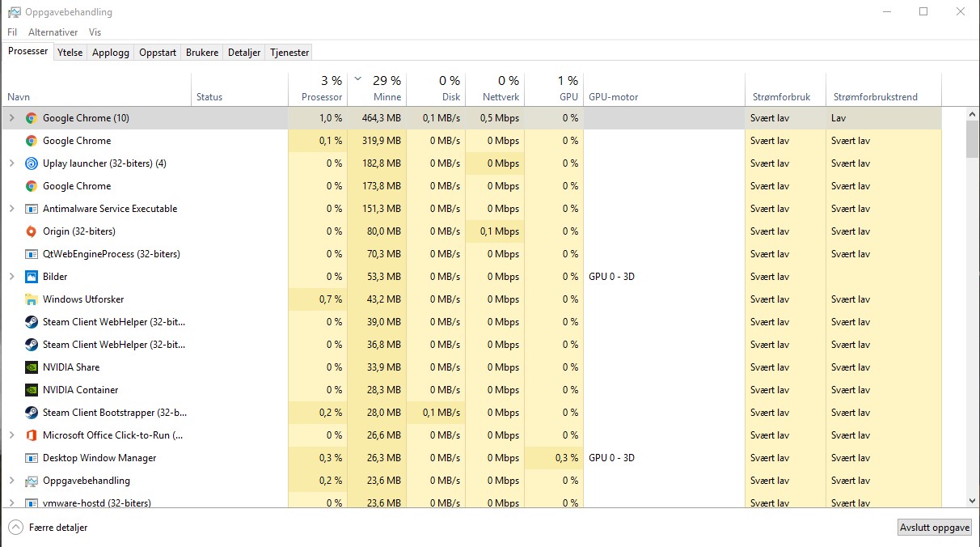Open the Fil menu

[12, 32]
